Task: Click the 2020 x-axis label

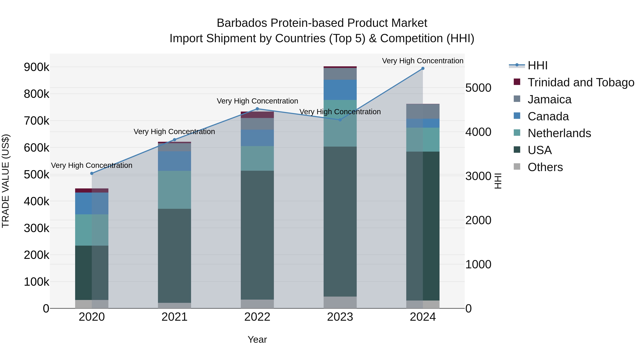Action: 92,317
